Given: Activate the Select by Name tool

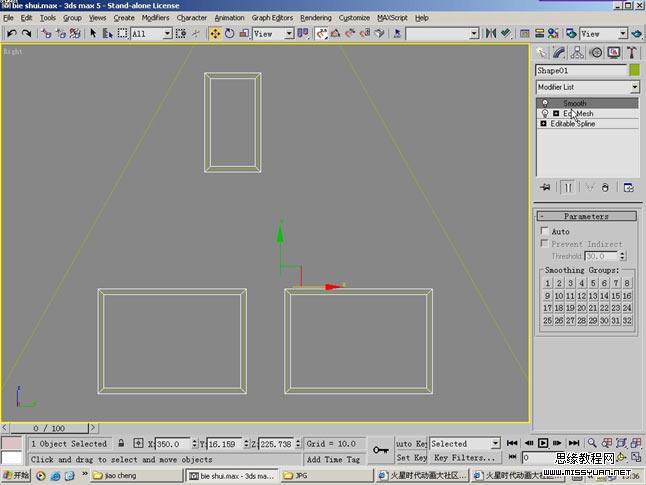Looking at the screenshot, I should [108, 33].
